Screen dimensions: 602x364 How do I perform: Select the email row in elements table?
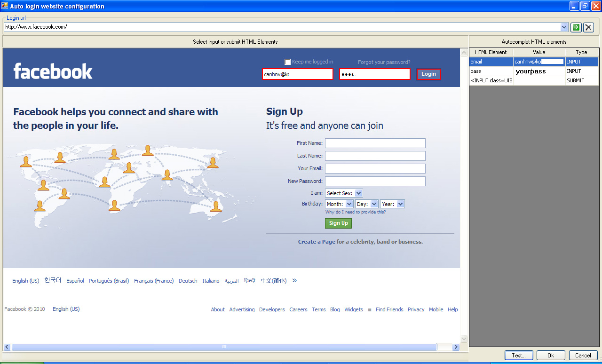[x=534, y=62]
